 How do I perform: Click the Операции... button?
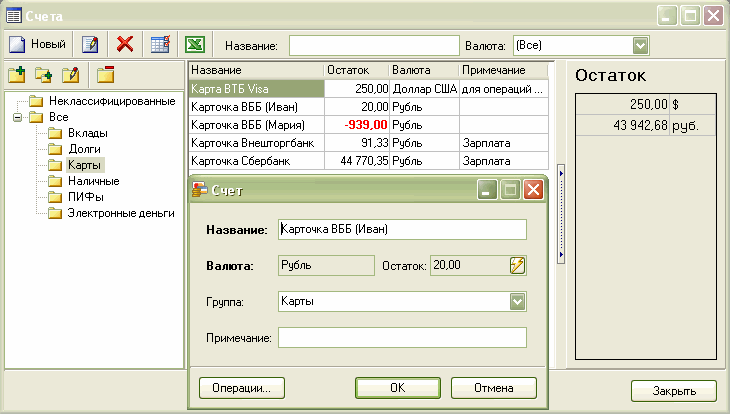[242, 388]
